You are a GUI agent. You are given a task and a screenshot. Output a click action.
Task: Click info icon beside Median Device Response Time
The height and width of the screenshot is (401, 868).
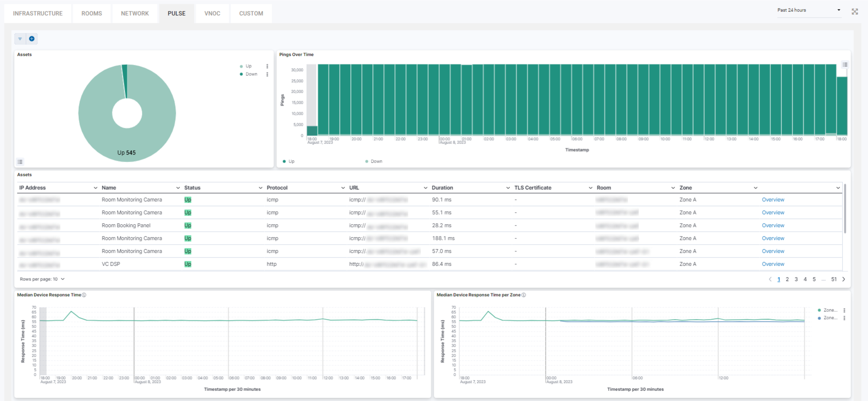point(84,295)
